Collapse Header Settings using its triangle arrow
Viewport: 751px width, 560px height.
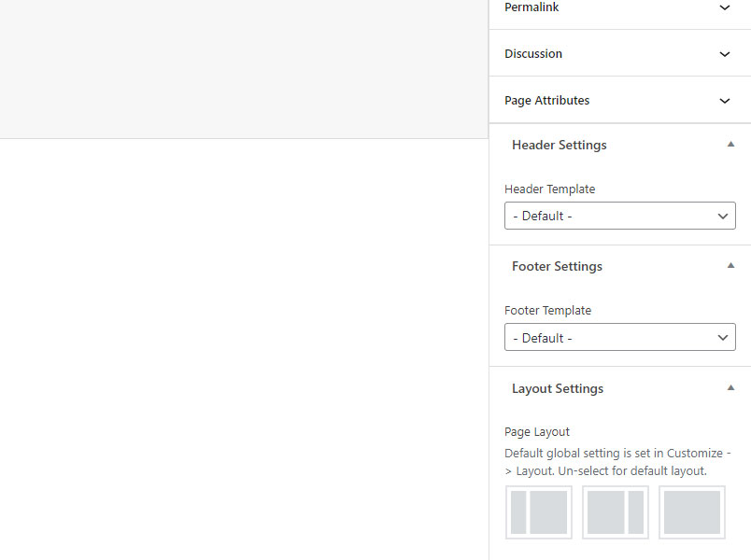(x=730, y=144)
